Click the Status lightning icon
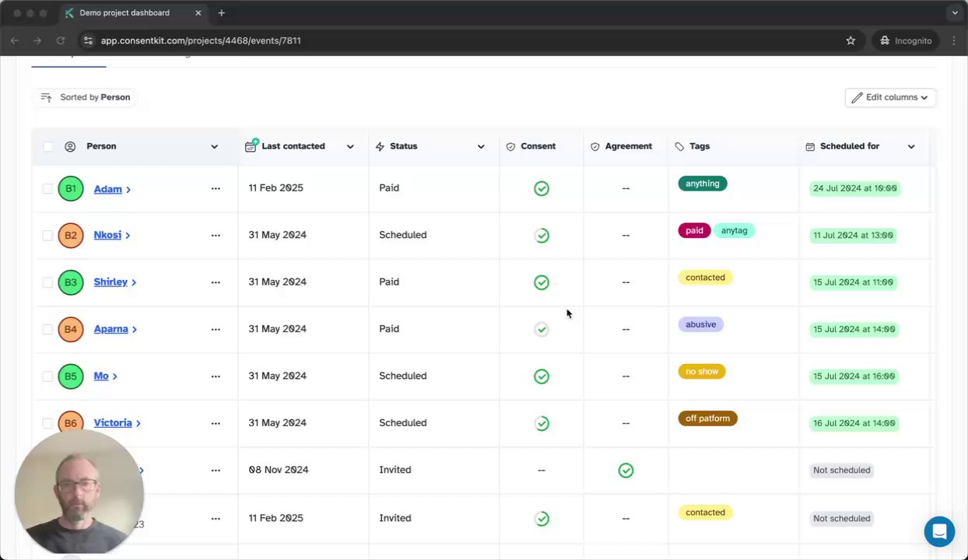The image size is (968, 560). 380,146
